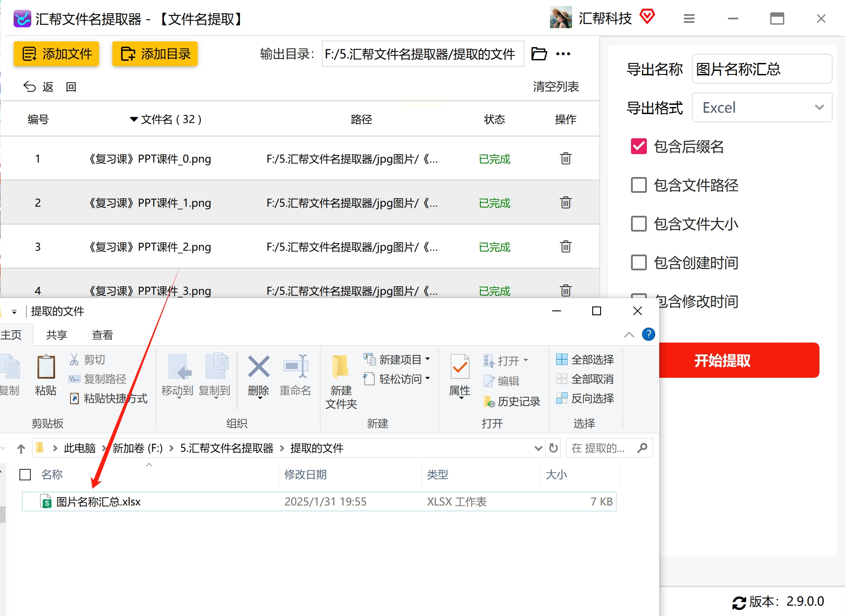Open Properties via the checkmark icon

460,366
